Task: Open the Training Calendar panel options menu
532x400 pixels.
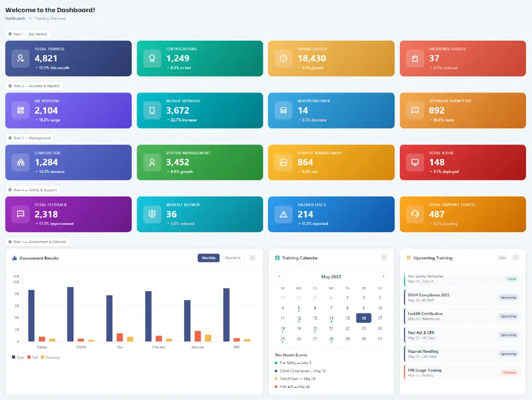Action: (384, 257)
